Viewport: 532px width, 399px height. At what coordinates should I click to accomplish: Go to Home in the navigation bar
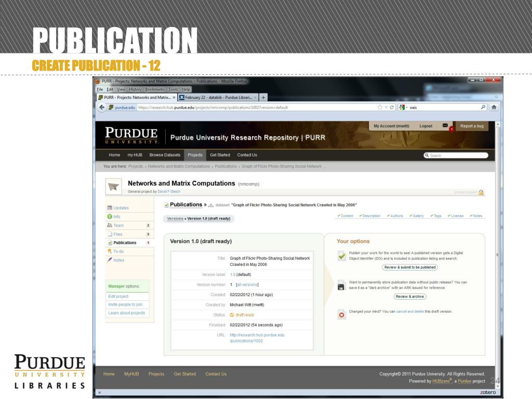(x=114, y=155)
